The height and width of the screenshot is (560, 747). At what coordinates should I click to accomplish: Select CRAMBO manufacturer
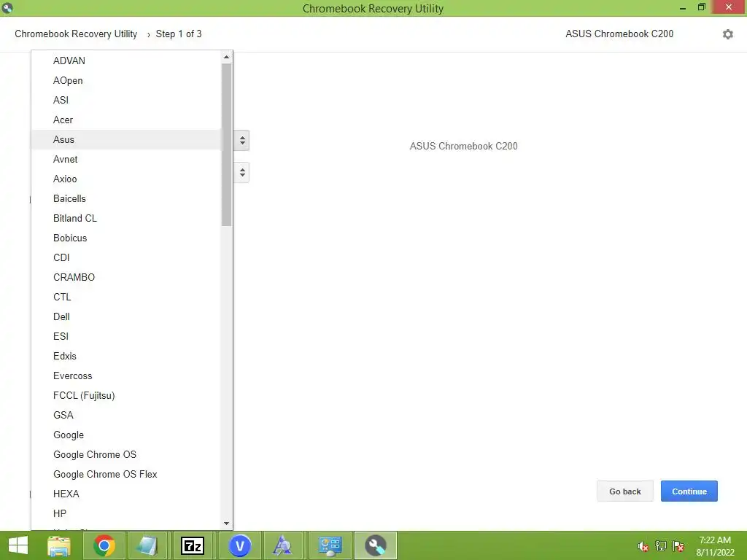click(x=126, y=277)
